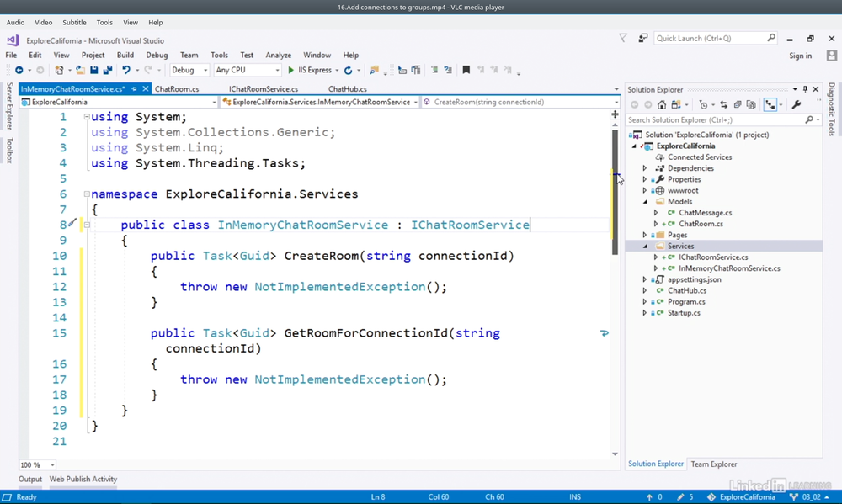Switch to the Team Explorer tab

click(x=714, y=464)
